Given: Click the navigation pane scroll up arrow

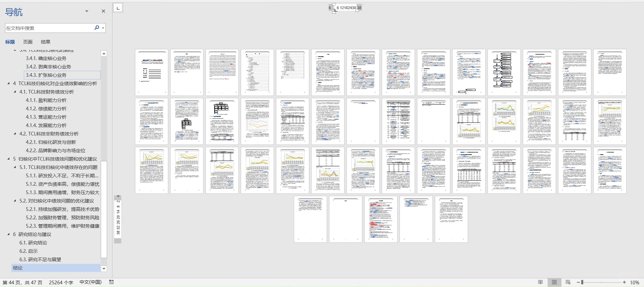Looking at the screenshot, I should click(104, 54).
